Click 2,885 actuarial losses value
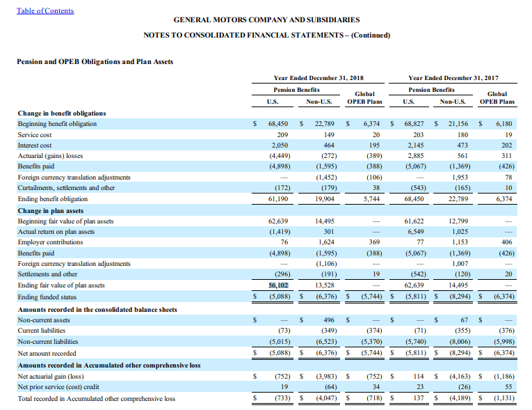The height and width of the screenshot is (410, 532). (416, 156)
